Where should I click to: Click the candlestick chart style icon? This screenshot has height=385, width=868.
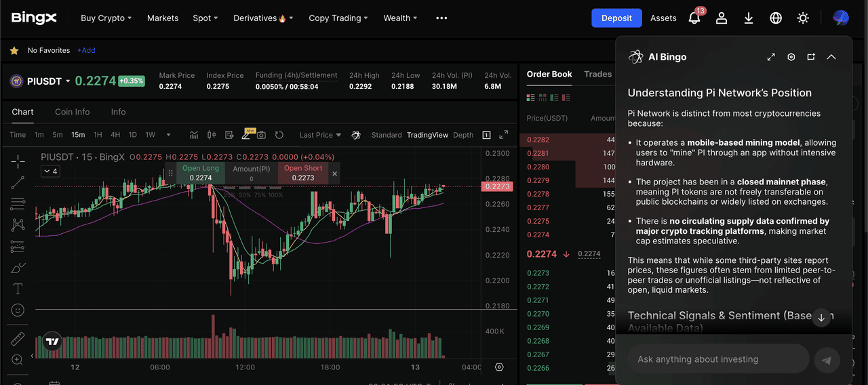point(211,135)
